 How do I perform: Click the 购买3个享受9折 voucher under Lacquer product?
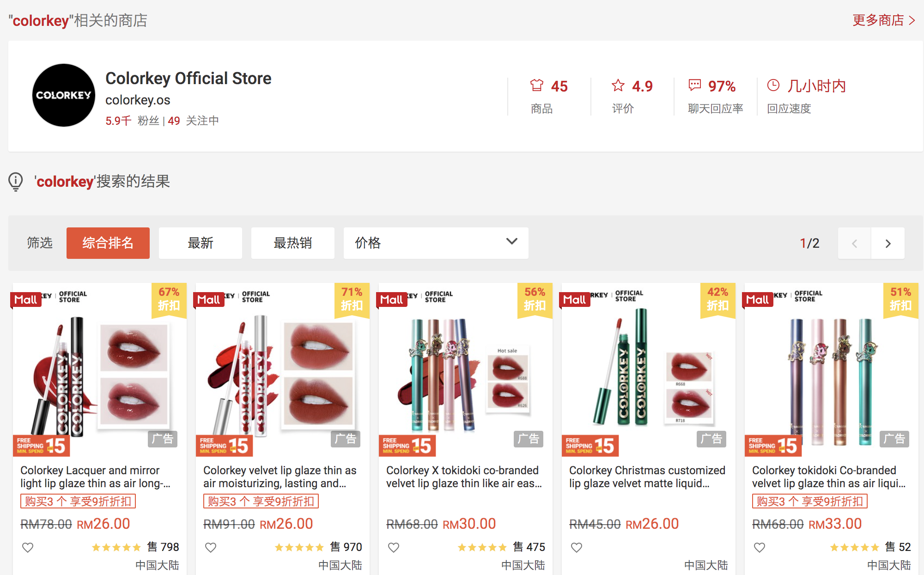pyautogui.click(x=78, y=502)
